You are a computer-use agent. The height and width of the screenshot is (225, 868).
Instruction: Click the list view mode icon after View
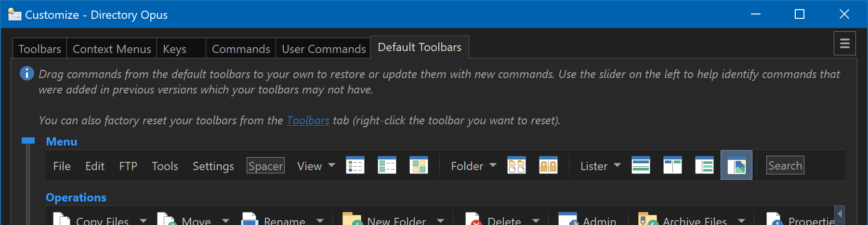pos(387,165)
